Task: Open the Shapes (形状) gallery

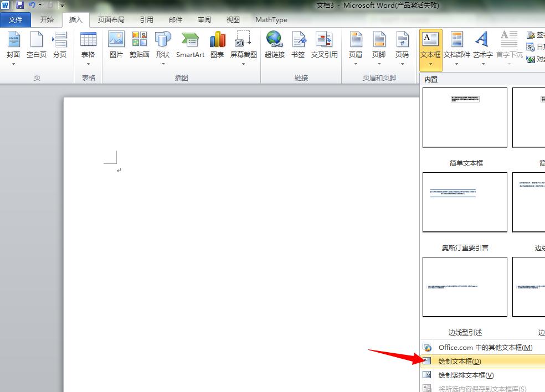Action: (163, 39)
